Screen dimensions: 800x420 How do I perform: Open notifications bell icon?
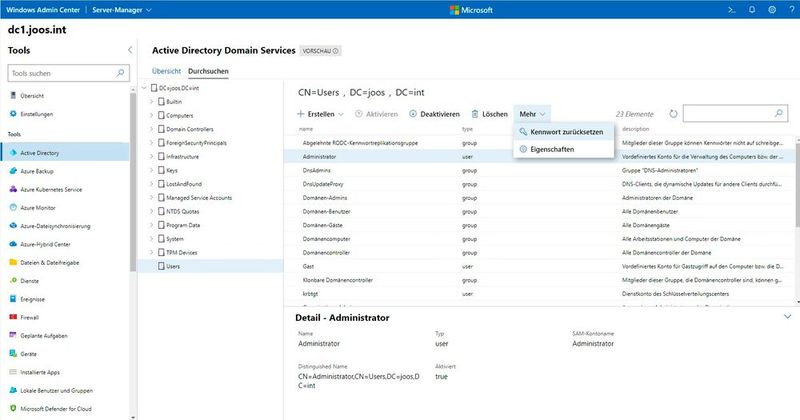click(x=752, y=10)
